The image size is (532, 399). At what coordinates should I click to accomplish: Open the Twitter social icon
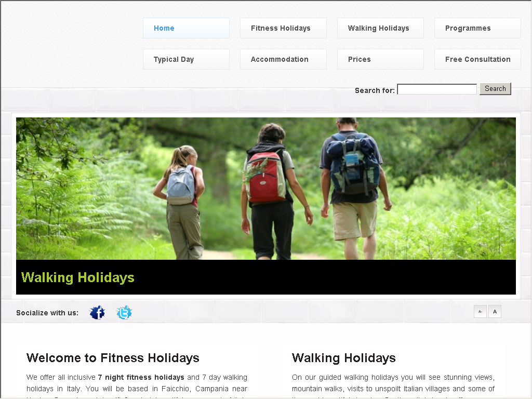click(124, 312)
